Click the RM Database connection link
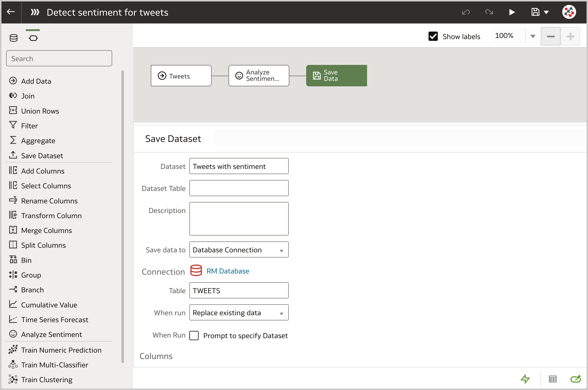 tap(228, 271)
